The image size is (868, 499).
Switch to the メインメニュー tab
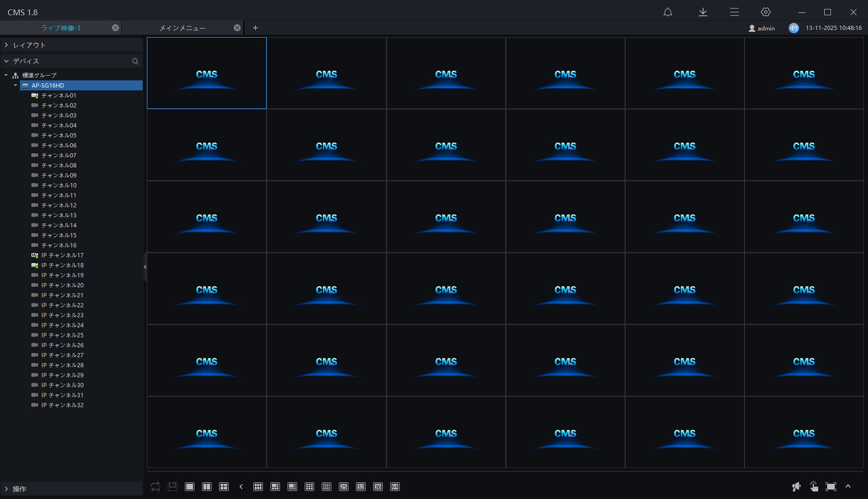click(182, 28)
